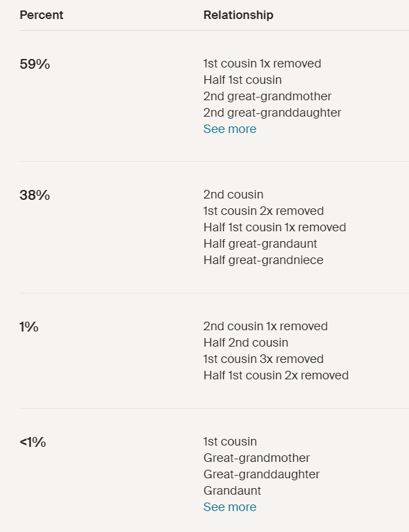Screen dimensions: 409x532
Task: Expand See more under <1% relationships
Action: (x=230, y=507)
